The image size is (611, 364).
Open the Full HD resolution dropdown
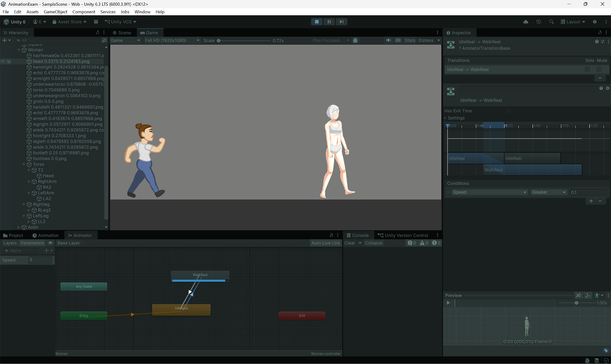[x=172, y=40]
